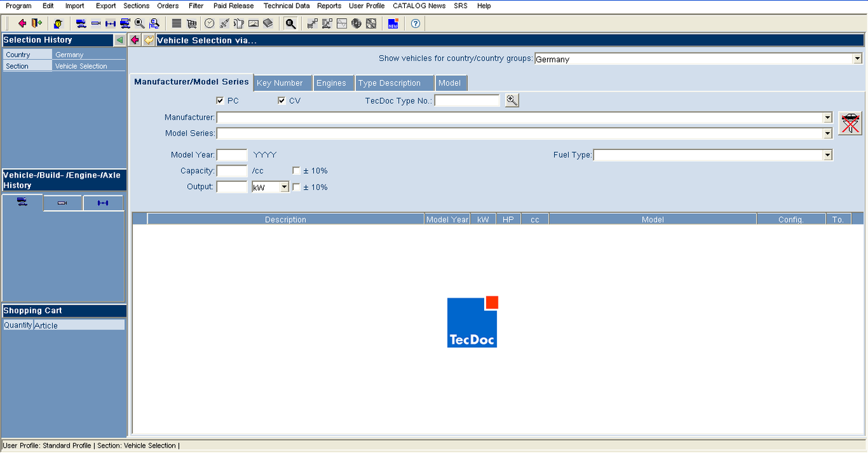
Task: Open the CATALOG News menu
Action: [x=419, y=5]
